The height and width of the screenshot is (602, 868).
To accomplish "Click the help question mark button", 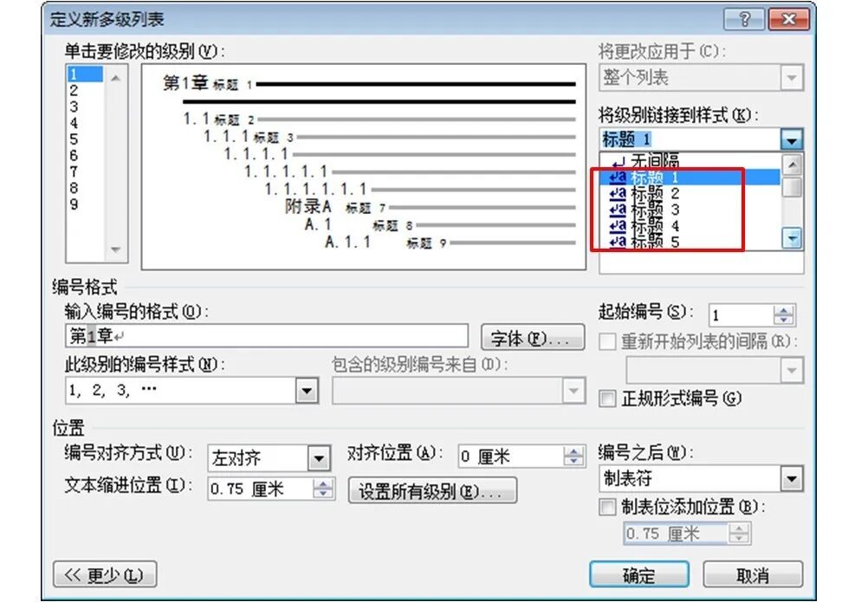I will 746,19.
